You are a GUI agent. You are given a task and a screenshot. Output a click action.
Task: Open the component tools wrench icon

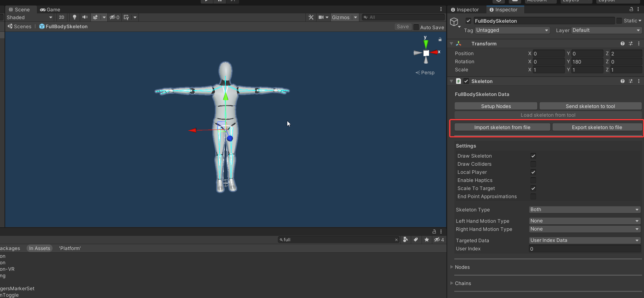[x=311, y=17]
